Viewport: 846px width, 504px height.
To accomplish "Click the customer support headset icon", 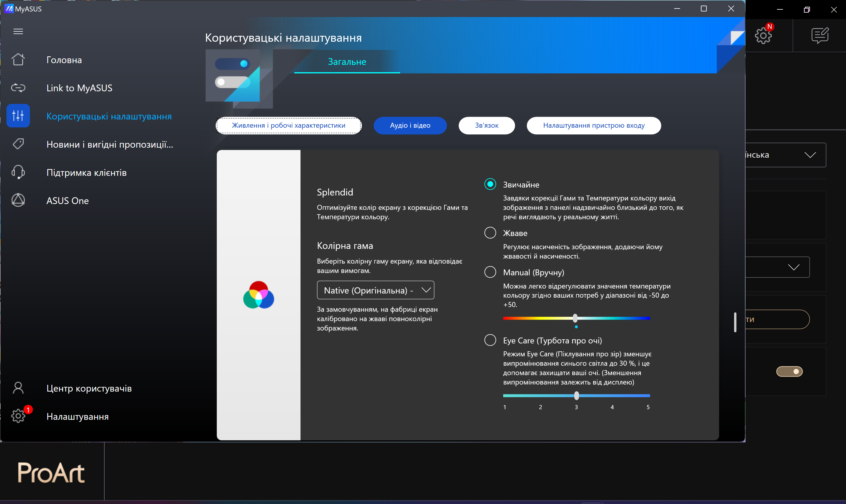I will click(x=18, y=172).
